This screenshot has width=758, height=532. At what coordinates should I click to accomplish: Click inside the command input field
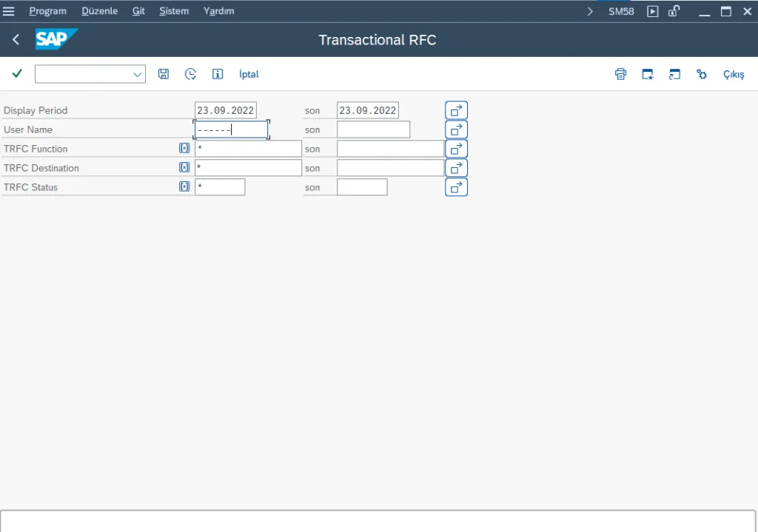[x=83, y=74]
